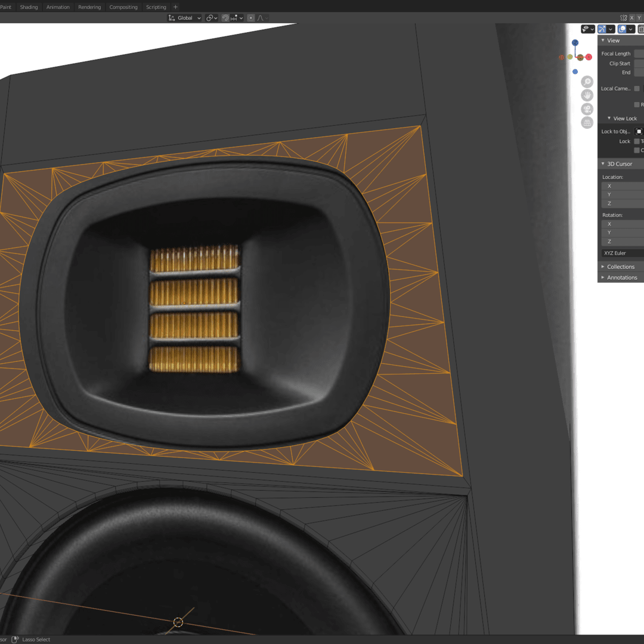Enable the Local Camera checkbox
Image resolution: width=644 pixels, height=644 pixels.
[x=637, y=89]
